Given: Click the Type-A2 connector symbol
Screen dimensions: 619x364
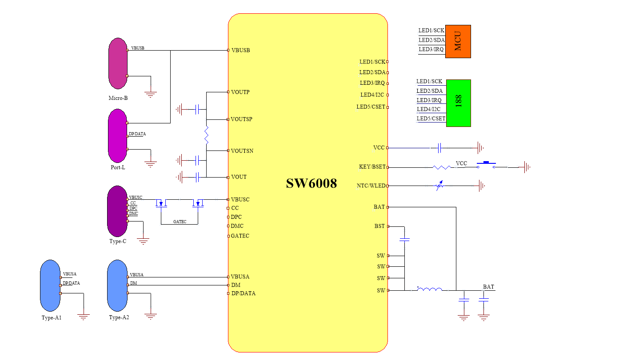Looking at the screenshot, I should 117,286.
